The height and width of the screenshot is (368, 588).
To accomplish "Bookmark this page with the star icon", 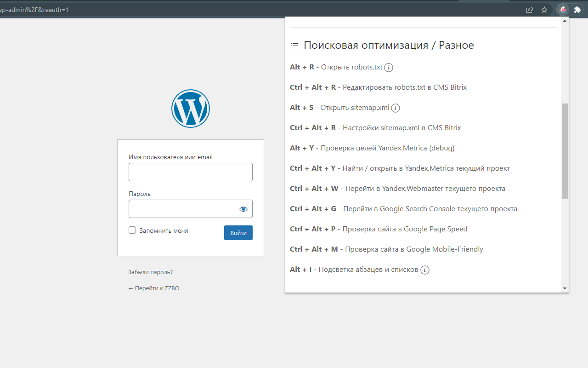I will 544,10.
